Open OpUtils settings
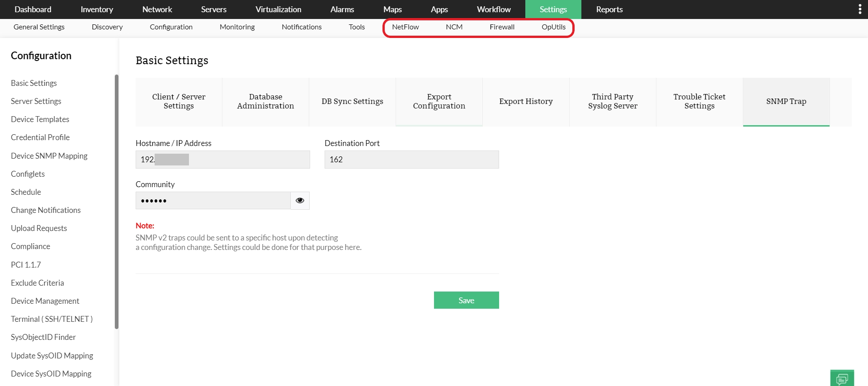The width and height of the screenshot is (868, 386). [x=554, y=27]
